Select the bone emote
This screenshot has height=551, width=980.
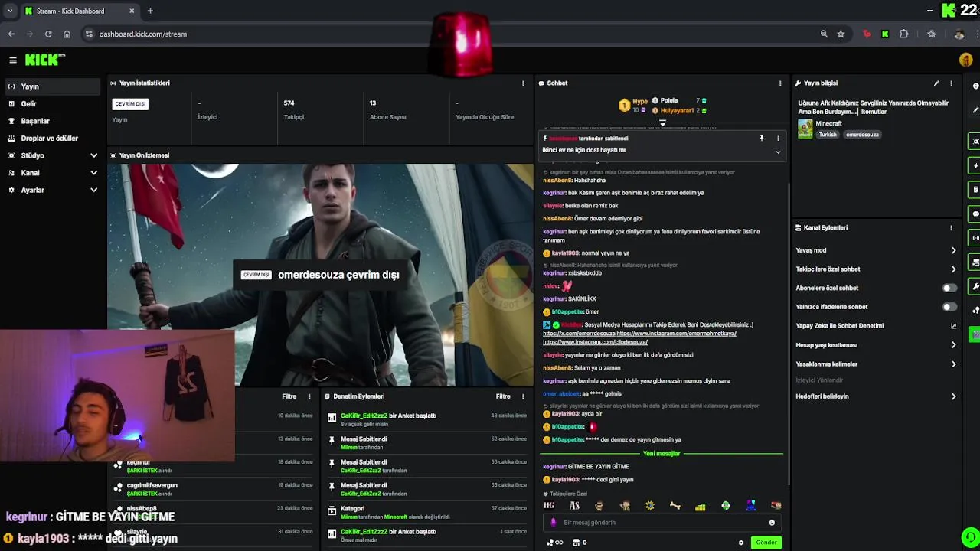click(675, 506)
